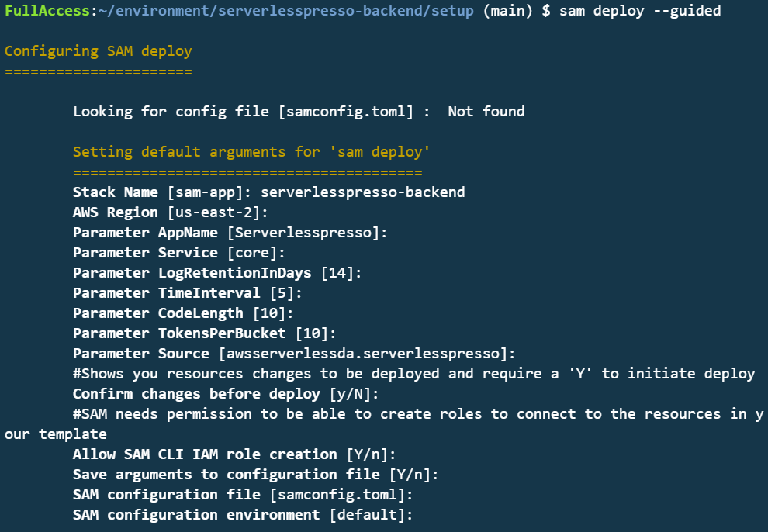Click the Parameter TokensPerBucket [10] line
The width and height of the screenshot is (768, 532).
coord(205,333)
